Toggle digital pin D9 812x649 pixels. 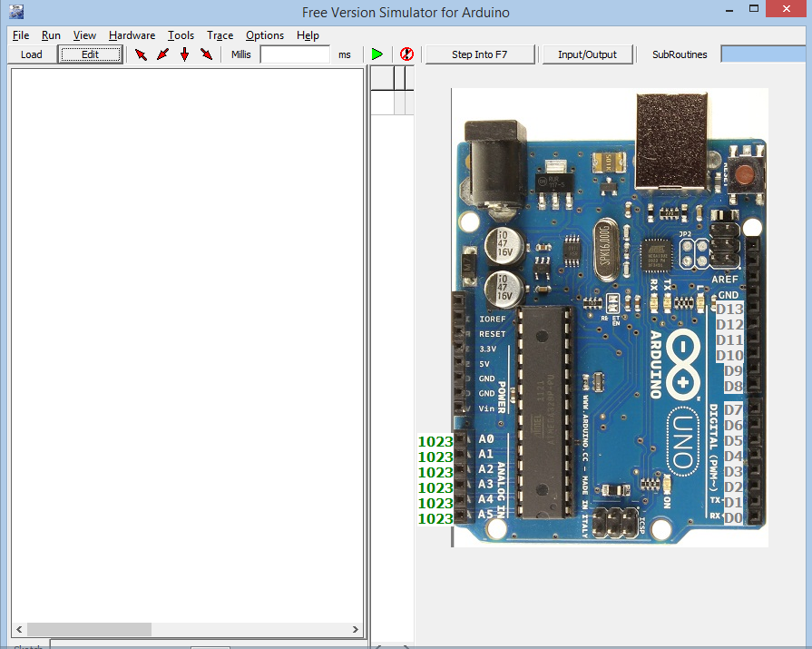click(x=733, y=371)
